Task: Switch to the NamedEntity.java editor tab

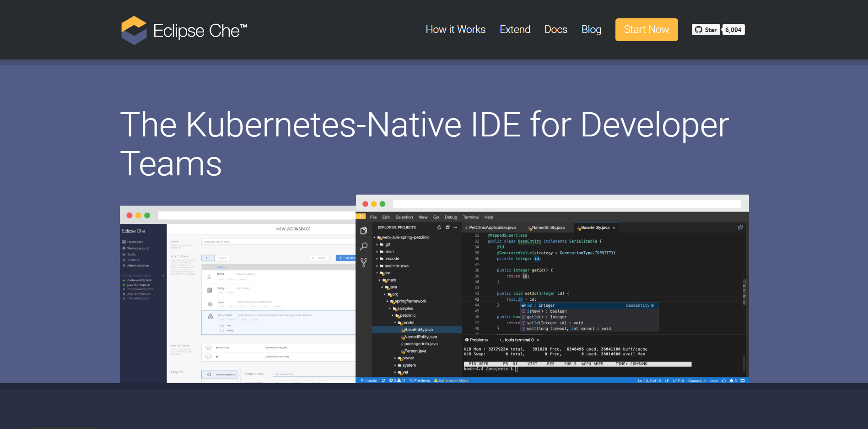Action: point(548,228)
